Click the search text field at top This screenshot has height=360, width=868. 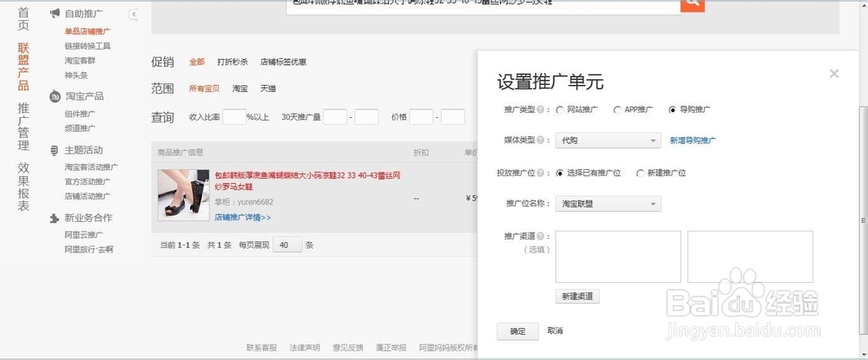483,5
